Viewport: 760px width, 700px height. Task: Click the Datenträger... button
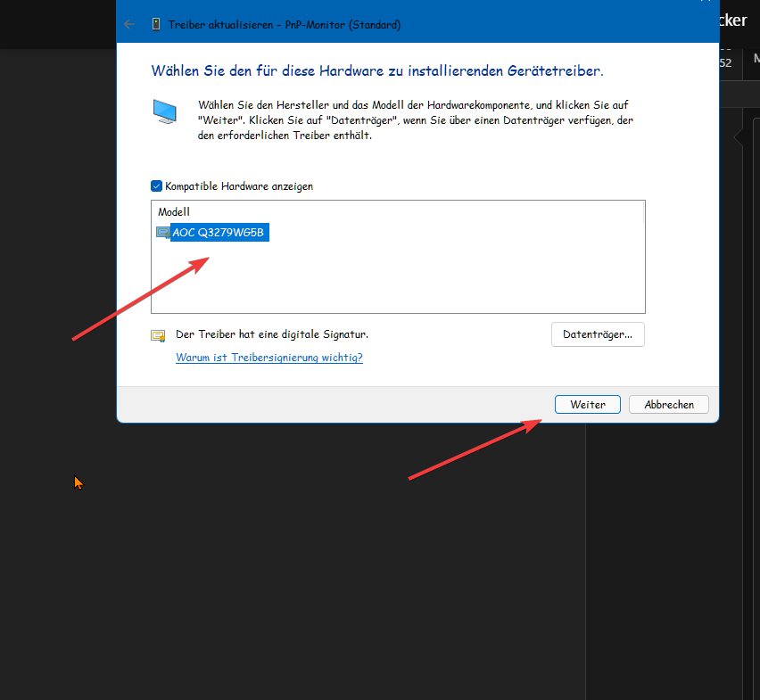tap(598, 334)
